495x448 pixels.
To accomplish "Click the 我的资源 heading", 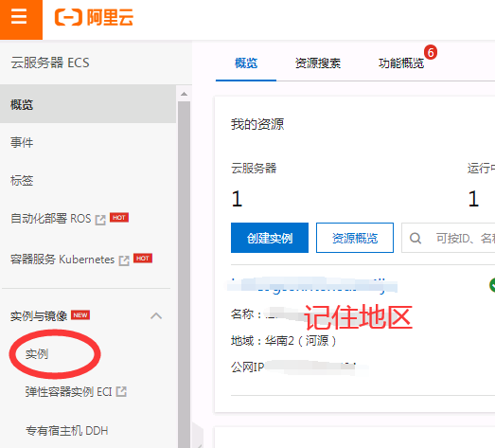I will (x=257, y=124).
